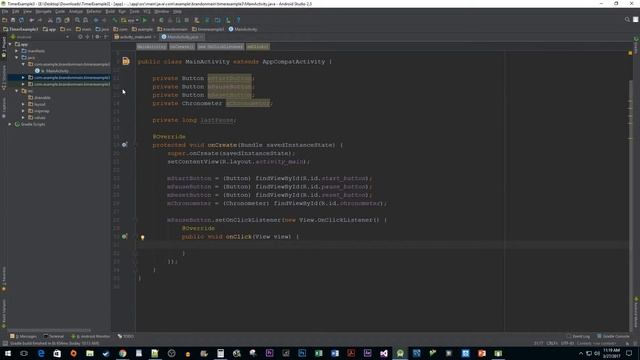Open the File menu
Screen dimensions: 640x360
[x=5, y=11]
